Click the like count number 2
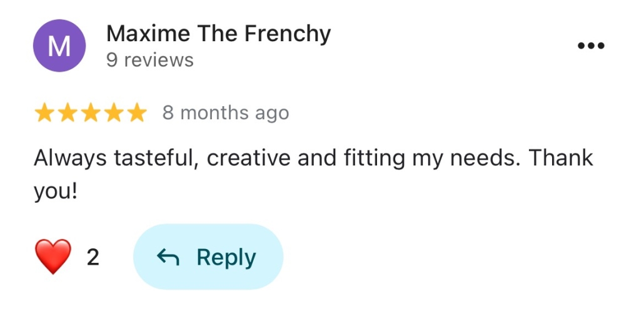Image resolution: width=644 pixels, height=309 pixels. (x=93, y=257)
